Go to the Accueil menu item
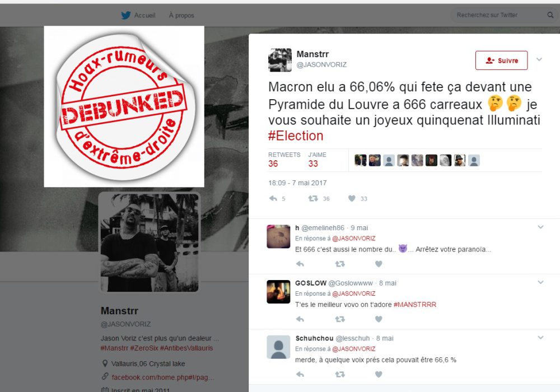The width and height of the screenshot is (560, 392). tap(144, 15)
